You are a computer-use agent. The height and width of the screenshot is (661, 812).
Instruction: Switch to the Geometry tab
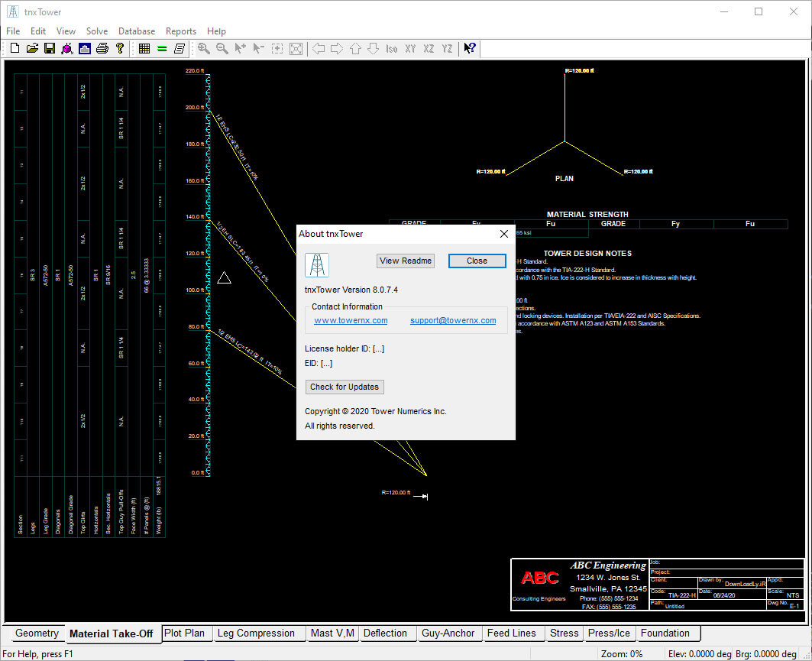[x=37, y=633]
